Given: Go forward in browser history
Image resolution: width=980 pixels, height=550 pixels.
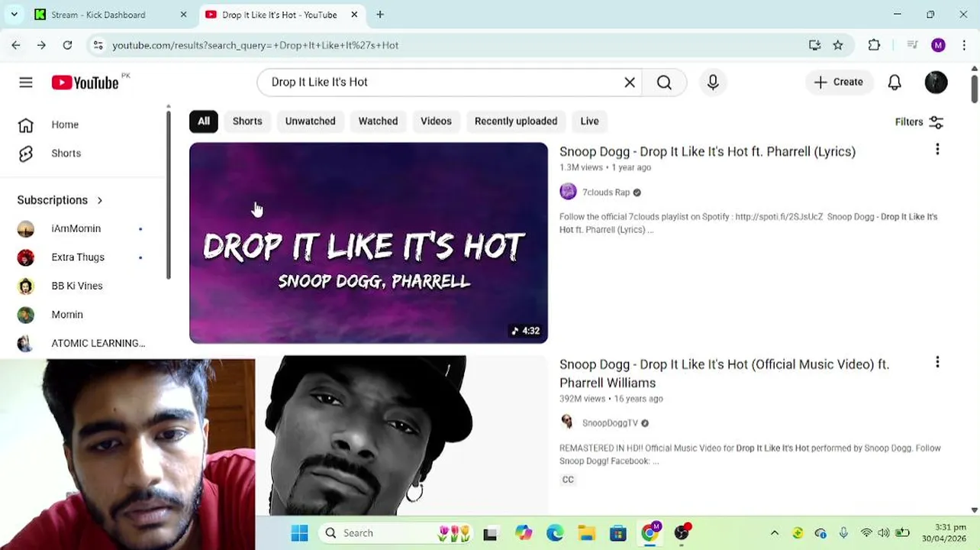Looking at the screenshot, I should [41, 45].
